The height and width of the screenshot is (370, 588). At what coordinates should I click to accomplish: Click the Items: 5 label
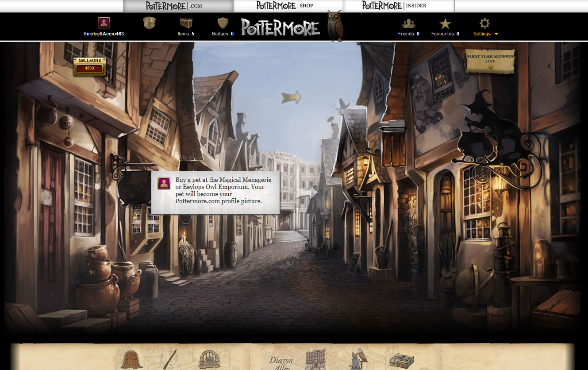[186, 34]
